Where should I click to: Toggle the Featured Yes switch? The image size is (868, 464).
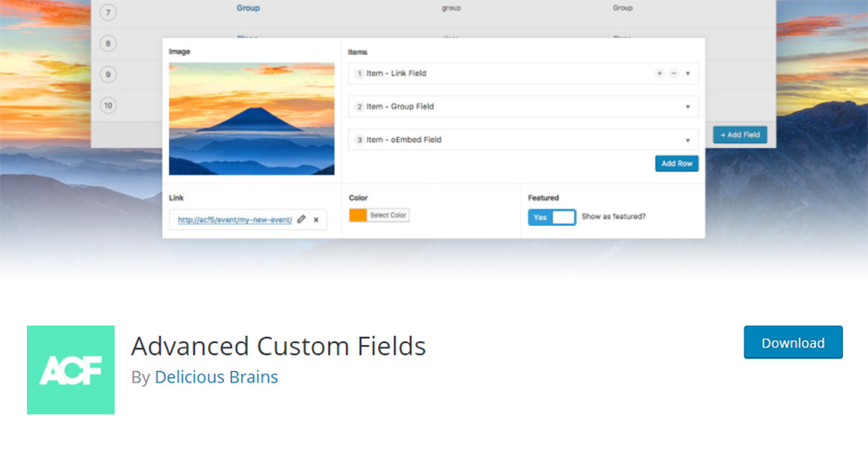552,217
